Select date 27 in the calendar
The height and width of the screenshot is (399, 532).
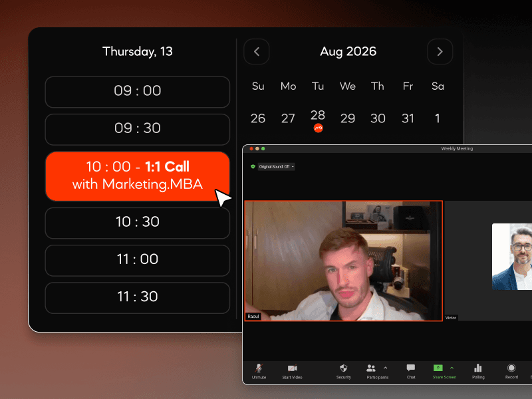pyautogui.click(x=288, y=118)
